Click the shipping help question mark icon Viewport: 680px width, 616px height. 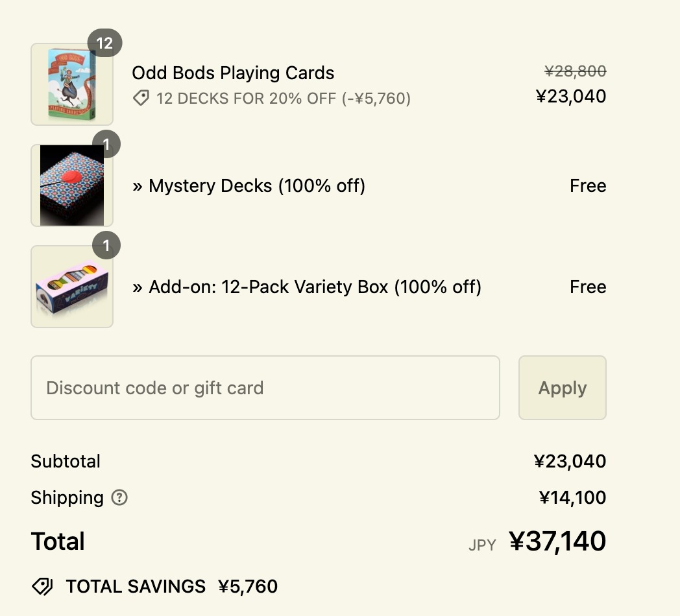pos(119,497)
